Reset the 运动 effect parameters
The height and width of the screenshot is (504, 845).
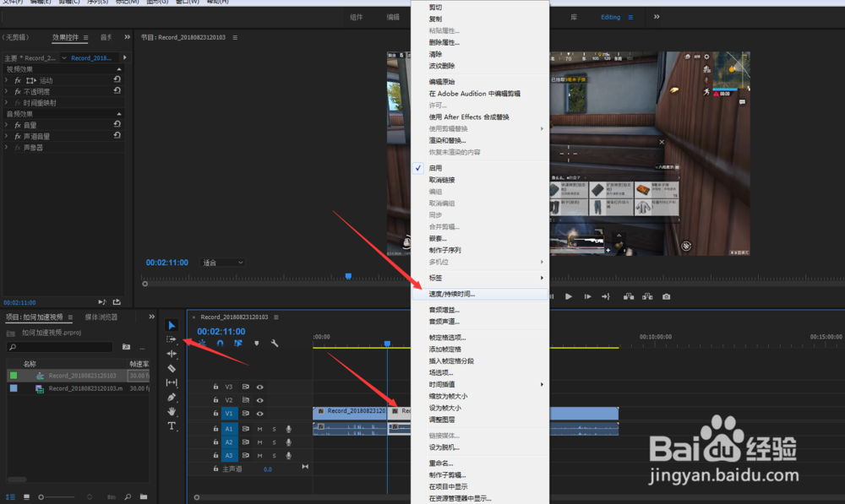(x=117, y=79)
